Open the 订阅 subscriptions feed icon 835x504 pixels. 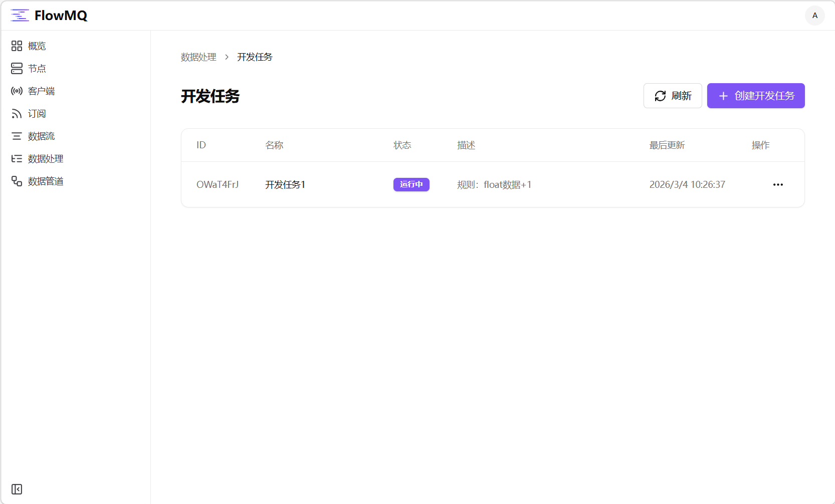[x=17, y=113]
